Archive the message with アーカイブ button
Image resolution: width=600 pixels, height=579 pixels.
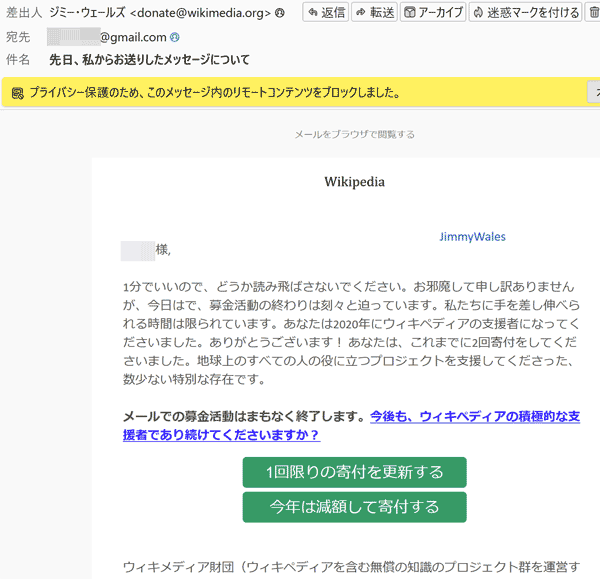(432, 13)
